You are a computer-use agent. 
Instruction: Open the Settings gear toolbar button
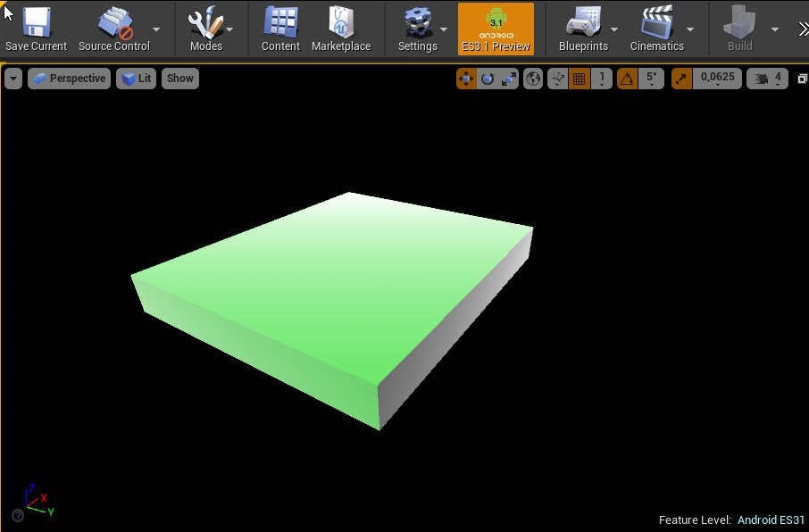pyautogui.click(x=418, y=29)
